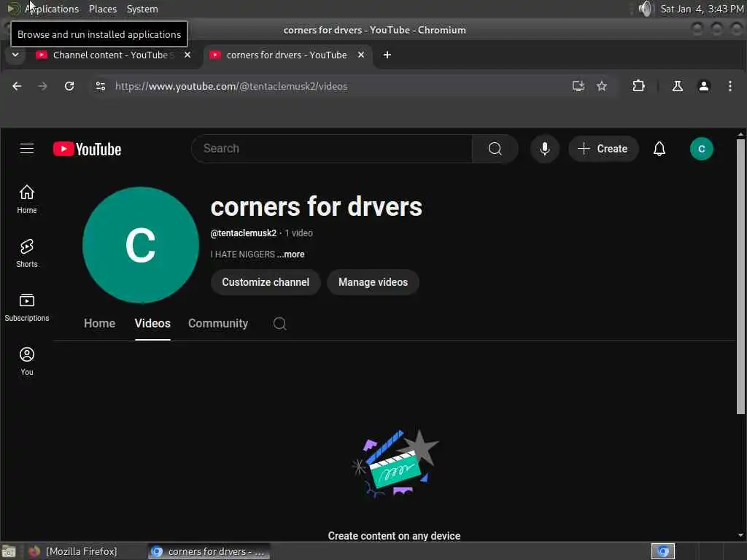The image size is (747, 560).
Task: Open Subscriptions in the sidebar
Action: click(27, 307)
